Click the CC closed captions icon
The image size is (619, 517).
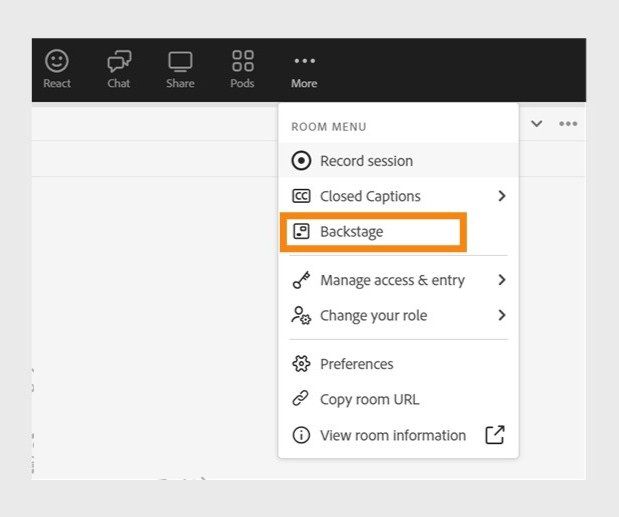click(301, 196)
